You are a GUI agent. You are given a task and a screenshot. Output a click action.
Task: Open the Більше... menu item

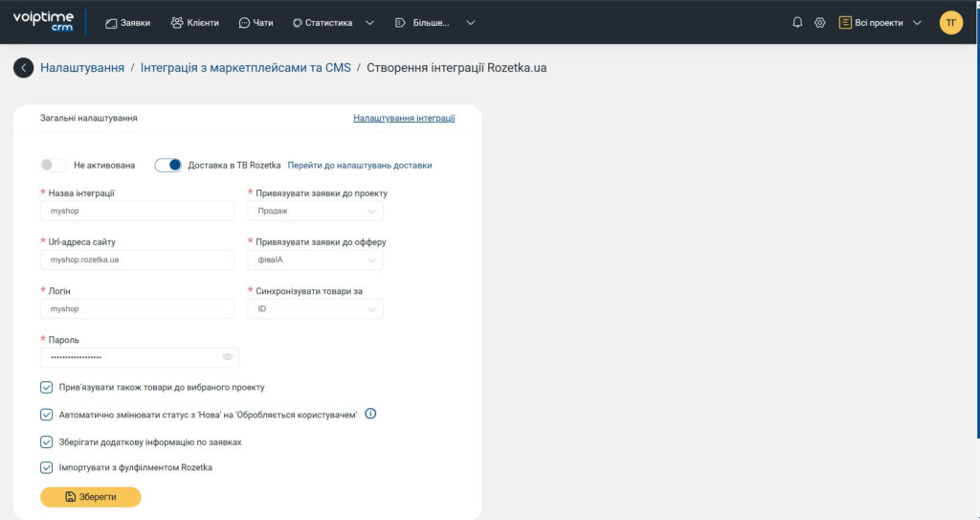point(422,23)
